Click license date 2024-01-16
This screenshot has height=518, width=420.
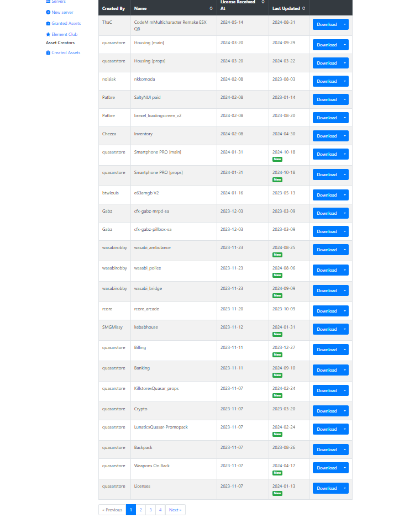click(232, 193)
